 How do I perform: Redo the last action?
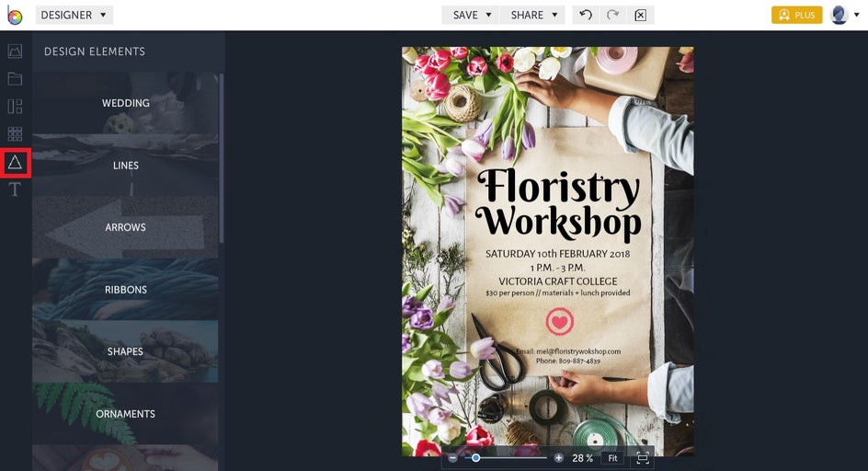coord(612,15)
